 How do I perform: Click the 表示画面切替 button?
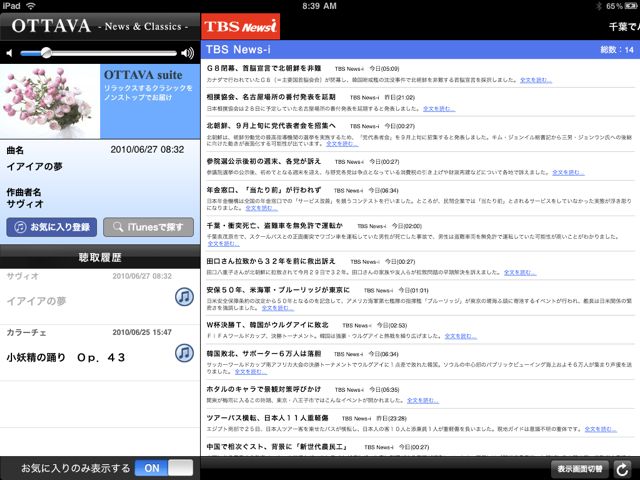580,469
